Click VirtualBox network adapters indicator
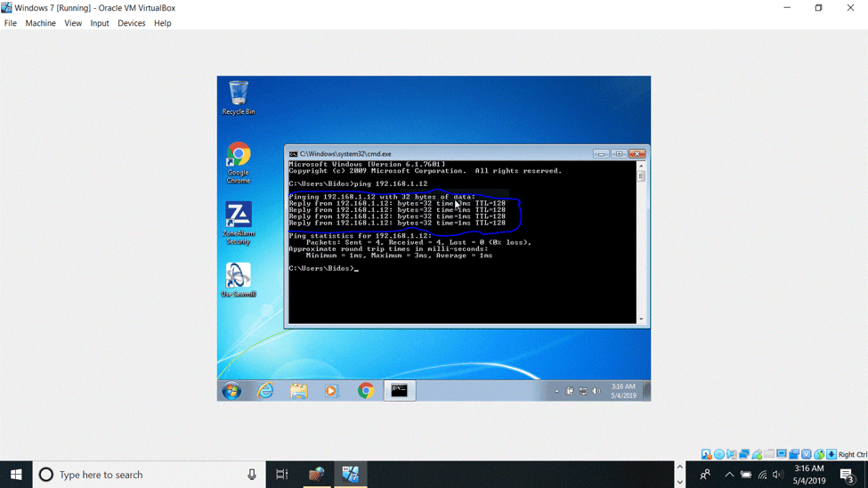The width and height of the screenshot is (868, 488). tap(744, 454)
